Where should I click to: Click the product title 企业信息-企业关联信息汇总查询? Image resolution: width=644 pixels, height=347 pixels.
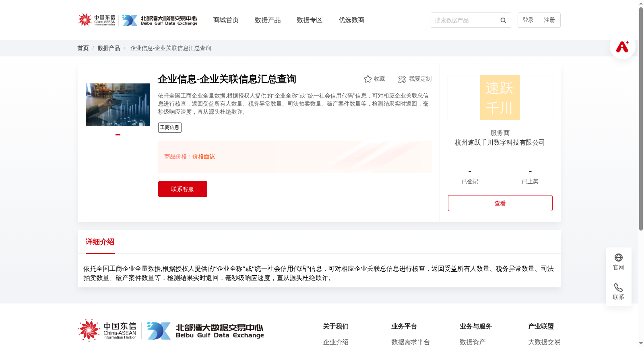click(227, 79)
